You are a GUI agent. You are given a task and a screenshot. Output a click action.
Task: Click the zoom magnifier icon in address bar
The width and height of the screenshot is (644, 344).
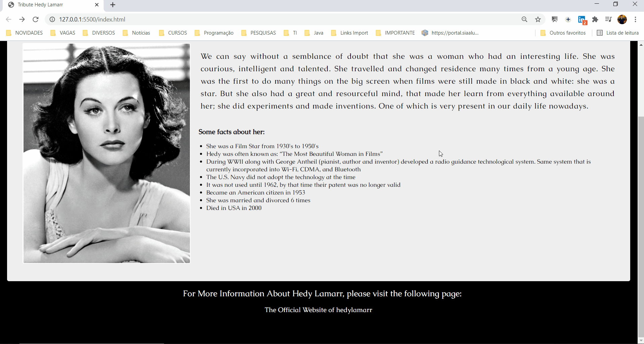524,19
